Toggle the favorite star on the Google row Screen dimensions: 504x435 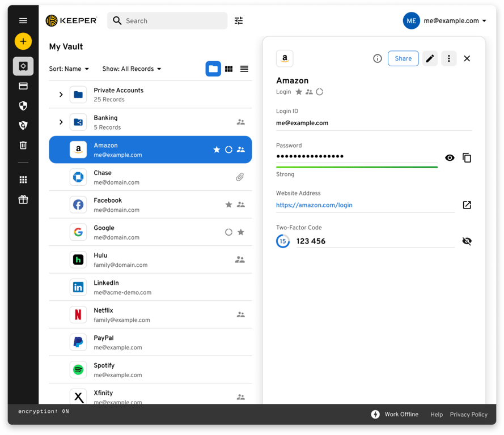(x=241, y=232)
